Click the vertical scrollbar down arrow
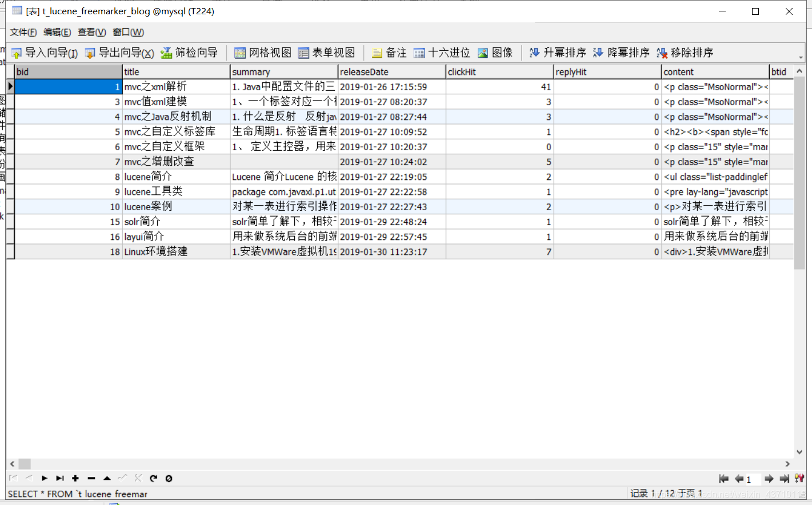The width and height of the screenshot is (812, 505). [x=799, y=452]
